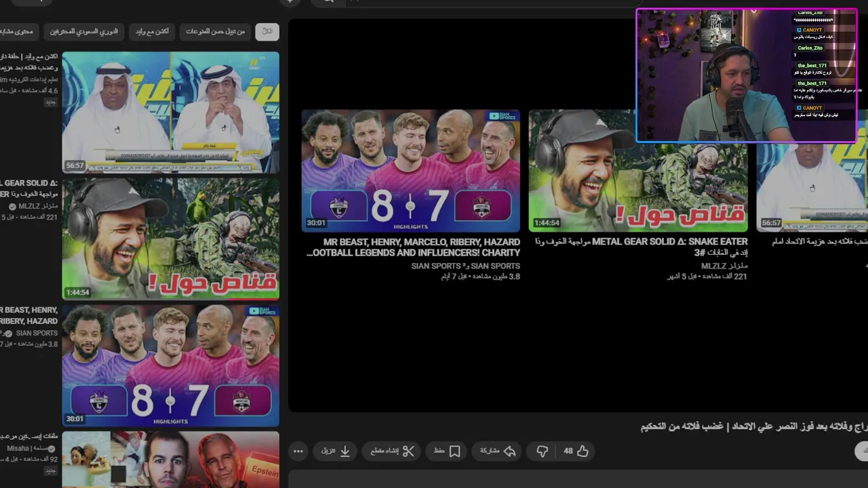868x488 pixels.
Task: Play end-screen Metal Gear sniper video card
Action: pos(638,171)
